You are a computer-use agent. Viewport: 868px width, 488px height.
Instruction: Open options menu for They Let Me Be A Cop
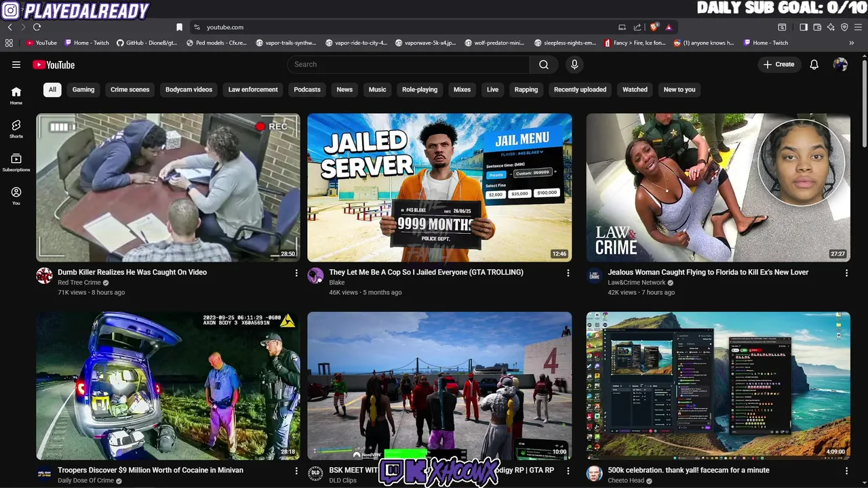point(568,272)
